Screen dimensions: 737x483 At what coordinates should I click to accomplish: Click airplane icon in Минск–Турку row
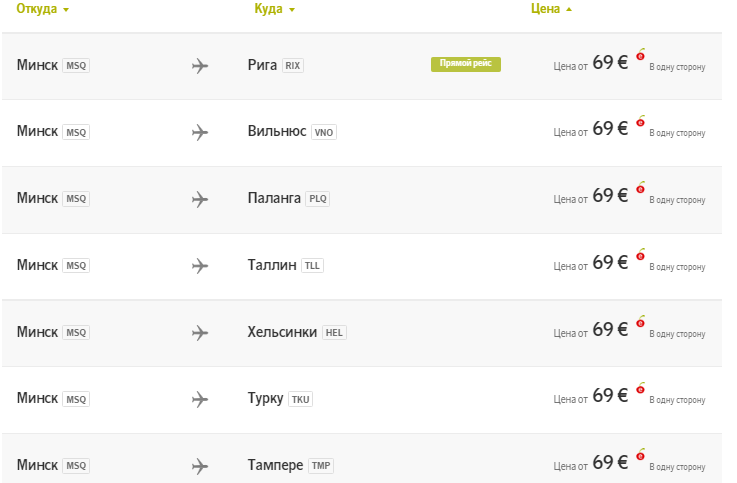coord(199,400)
